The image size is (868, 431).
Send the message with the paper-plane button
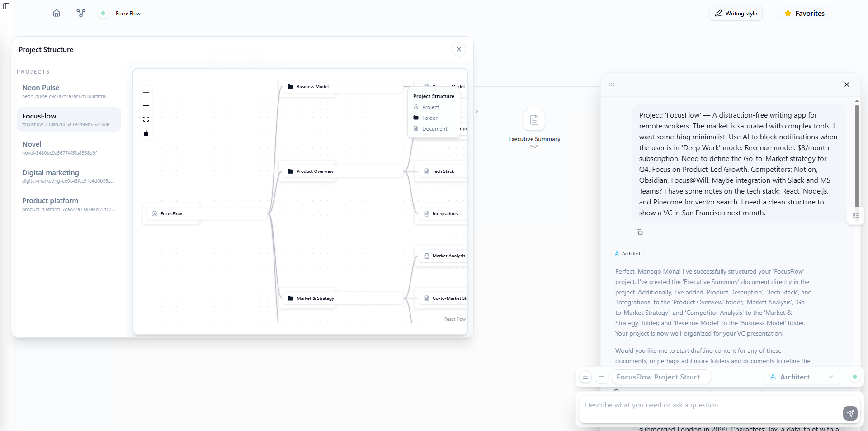[850, 413]
